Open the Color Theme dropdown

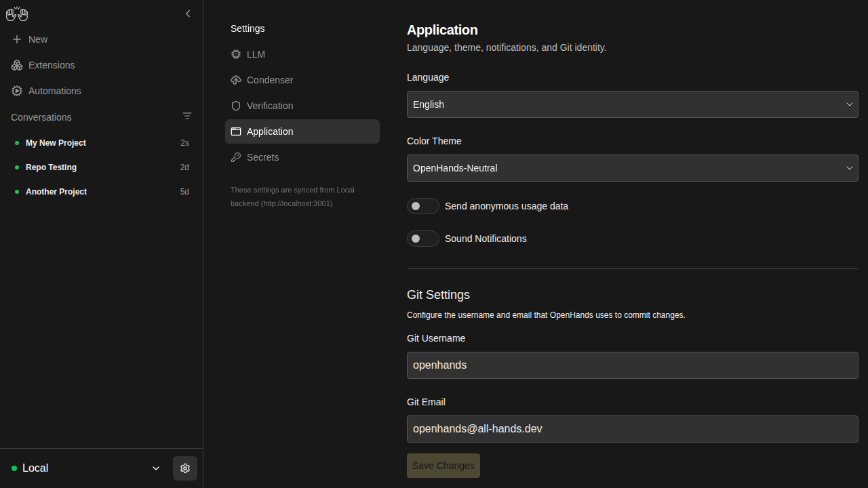633,168
